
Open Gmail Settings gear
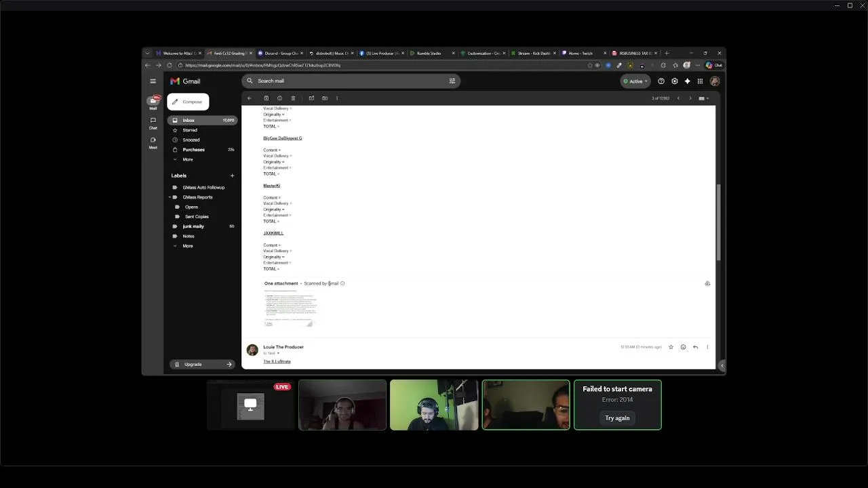[x=674, y=81]
